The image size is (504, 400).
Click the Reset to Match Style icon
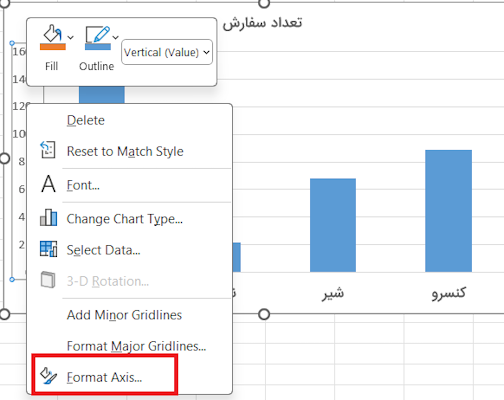pos(48,149)
